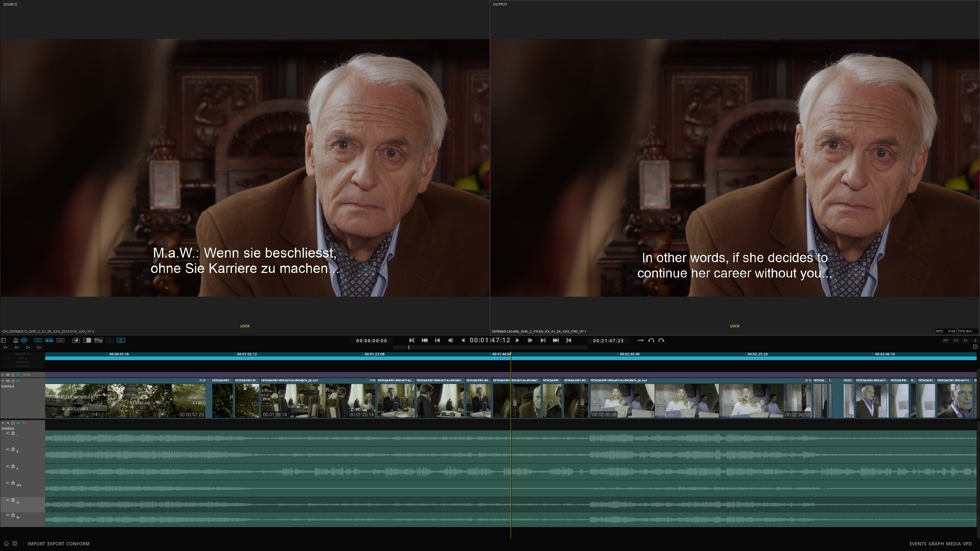Viewport: 980px width, 551px height.
Task: Select the singing woman clip at 00:02:00:08
Action: click(700, 398)
